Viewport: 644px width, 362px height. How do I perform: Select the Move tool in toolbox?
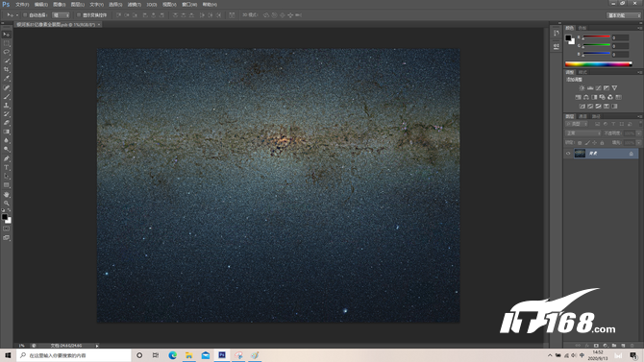[x=6, y=35]
